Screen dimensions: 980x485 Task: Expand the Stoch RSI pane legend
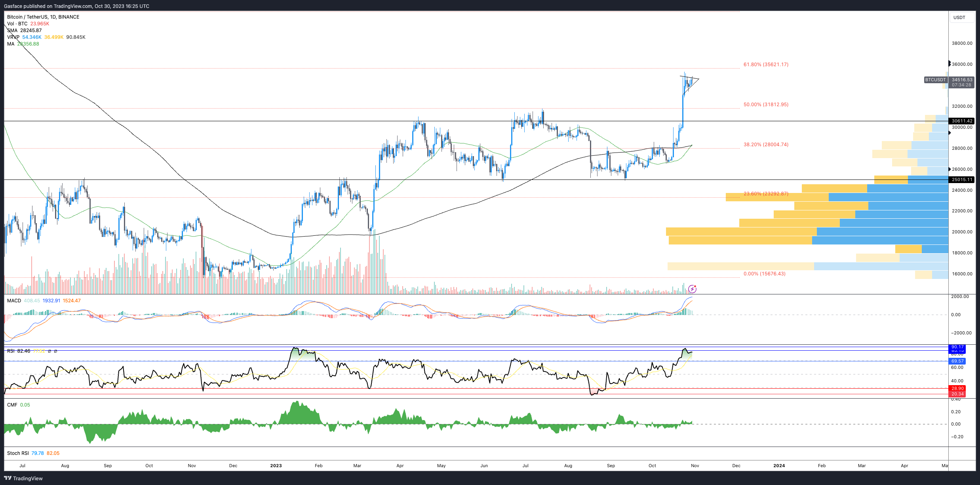pyautogui.click(x=33, y=453)
